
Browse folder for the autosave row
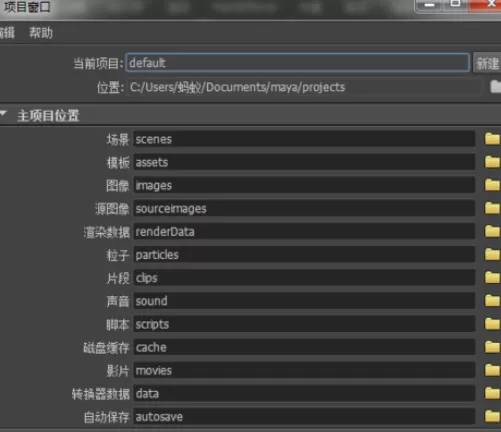tap(492, 416)
